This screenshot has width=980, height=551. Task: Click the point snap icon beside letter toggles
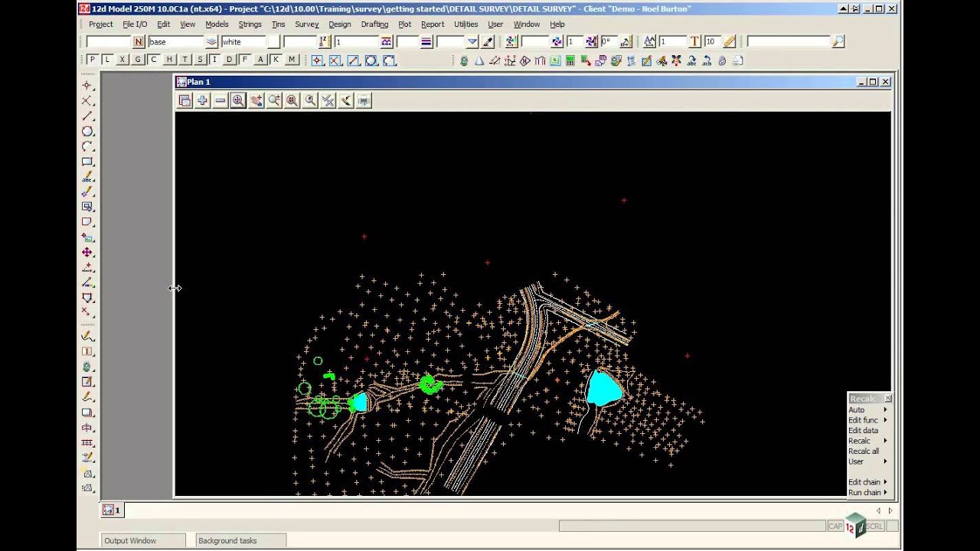click(x=316, y=60)
